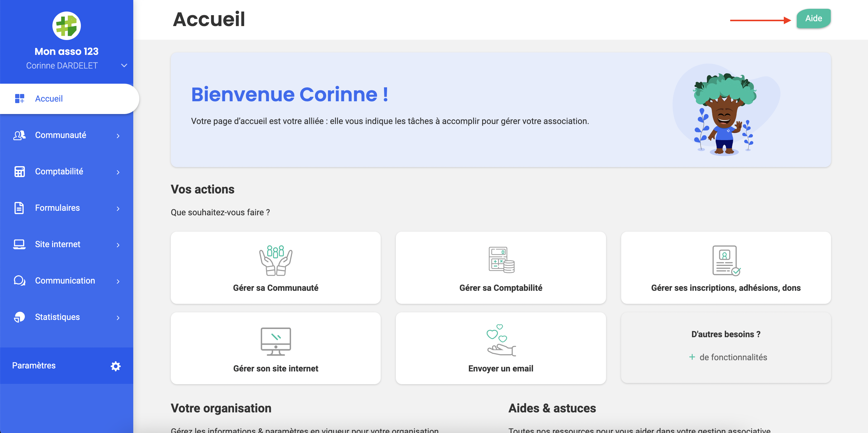Click the Accueil dashboard icon in sidebar

pos(19,99)
